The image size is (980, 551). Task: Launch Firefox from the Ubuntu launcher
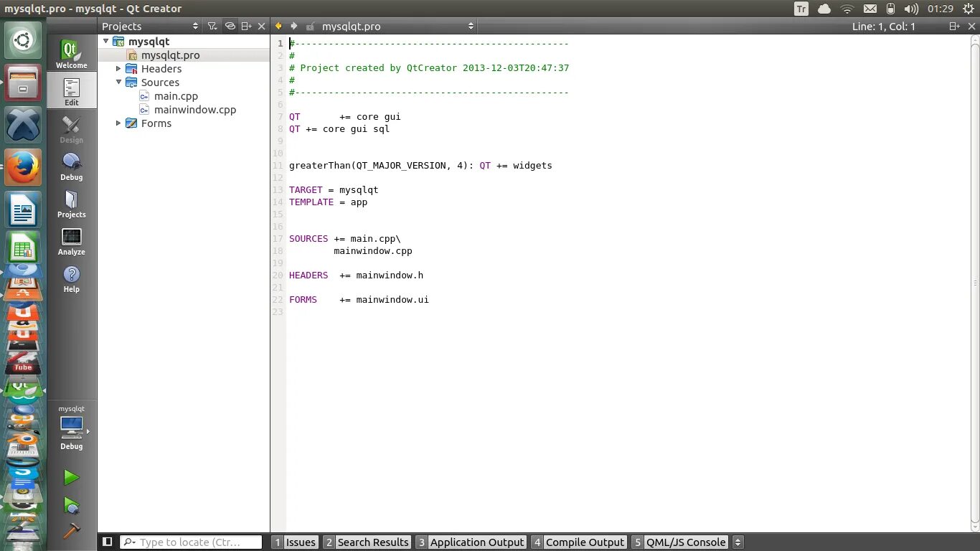click(x=24, y=167)
